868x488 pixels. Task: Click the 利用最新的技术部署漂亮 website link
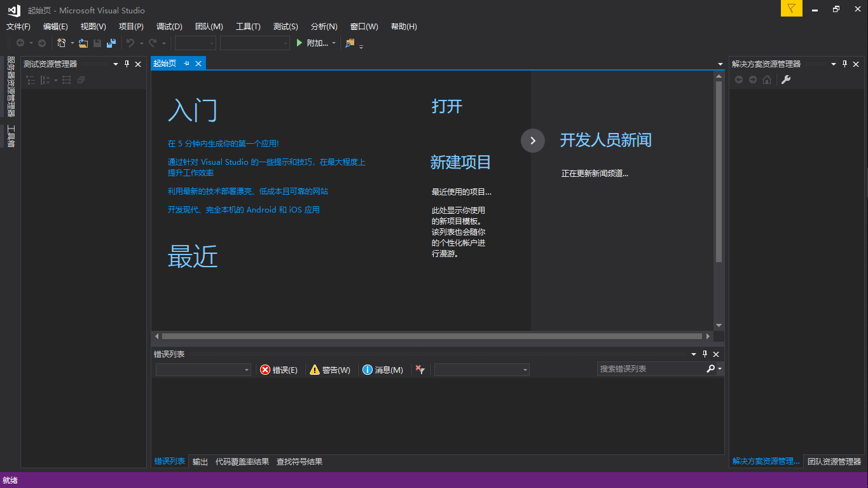248,192
